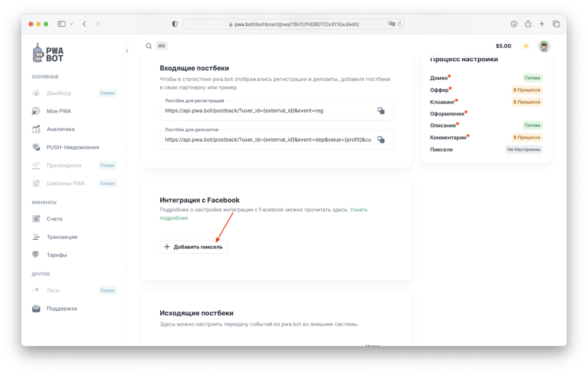Open Safari sidebar toggle dropdown arrow
Image resolution: width=588 pixels, height=374 pixels.
(72, 24)
